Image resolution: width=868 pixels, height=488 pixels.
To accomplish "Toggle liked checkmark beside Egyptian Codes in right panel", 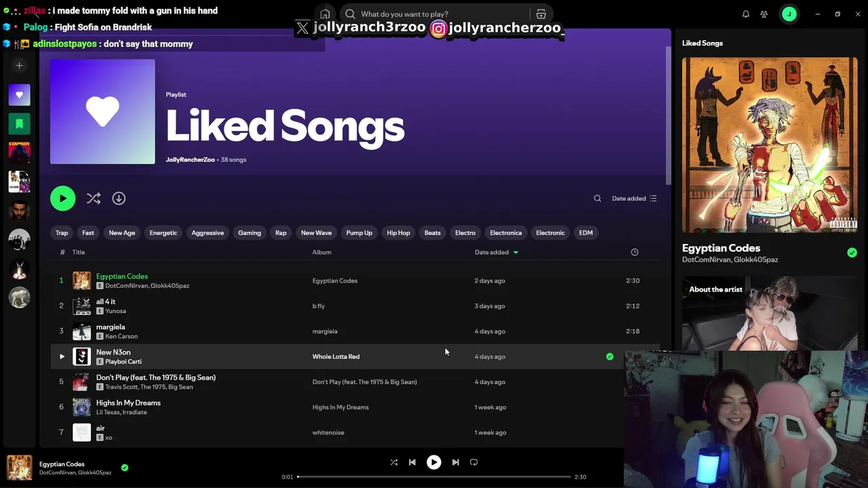I will click(852, 253).
